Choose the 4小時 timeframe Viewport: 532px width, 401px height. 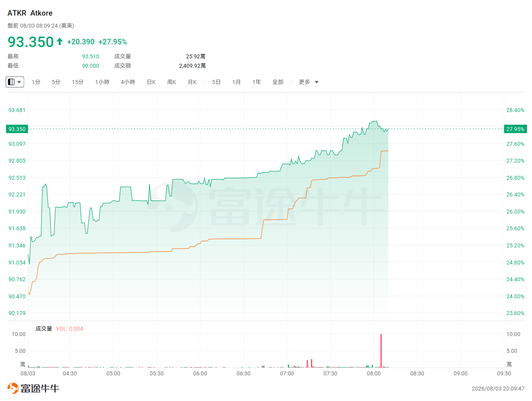coord(128,82)
